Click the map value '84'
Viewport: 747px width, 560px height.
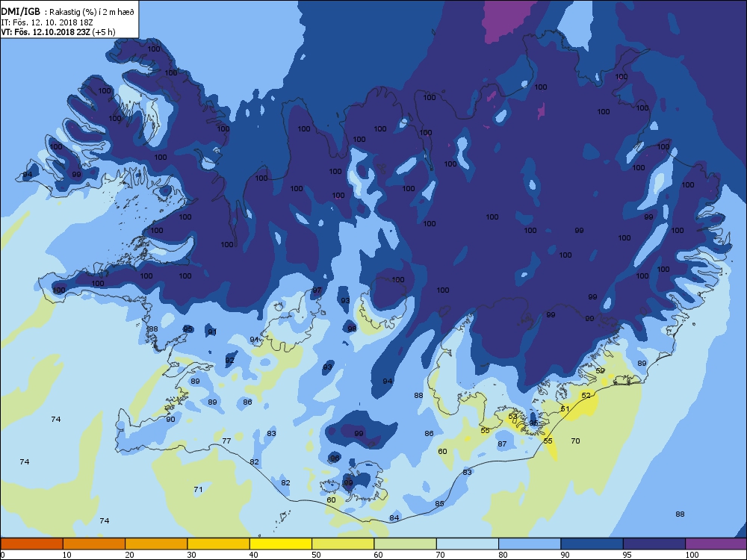(394, 517)
